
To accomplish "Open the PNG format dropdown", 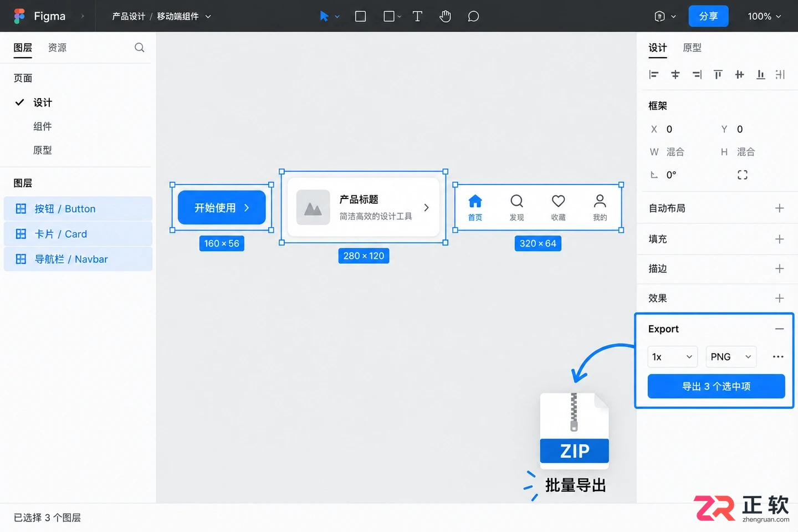I will click(731, 357).
